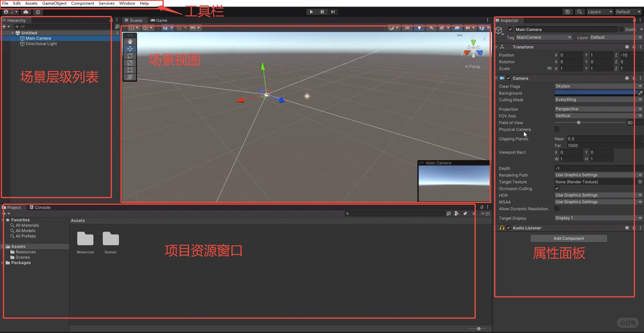
Task: Open the Background color swatch
Action: [x=595, y=93]
